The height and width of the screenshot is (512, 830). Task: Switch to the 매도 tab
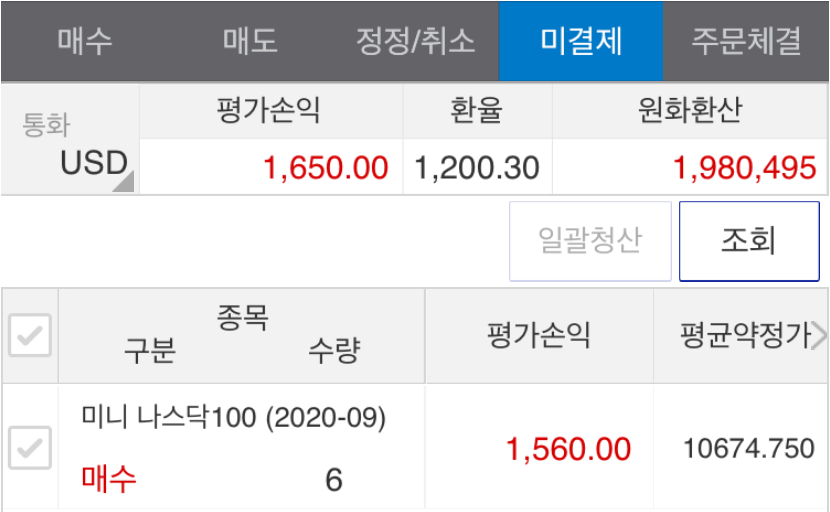click(x=250, y=41)
